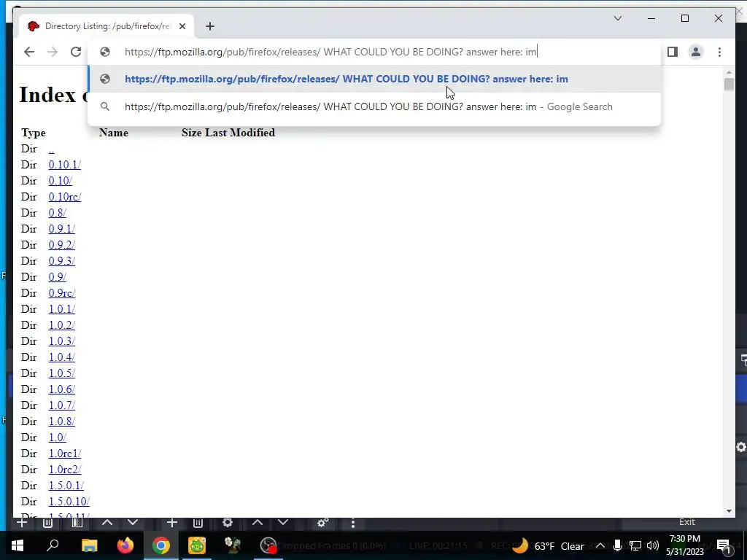747x560 pixels.
Task: Click the Exit button in the OBS window
Action: (687, 522)
